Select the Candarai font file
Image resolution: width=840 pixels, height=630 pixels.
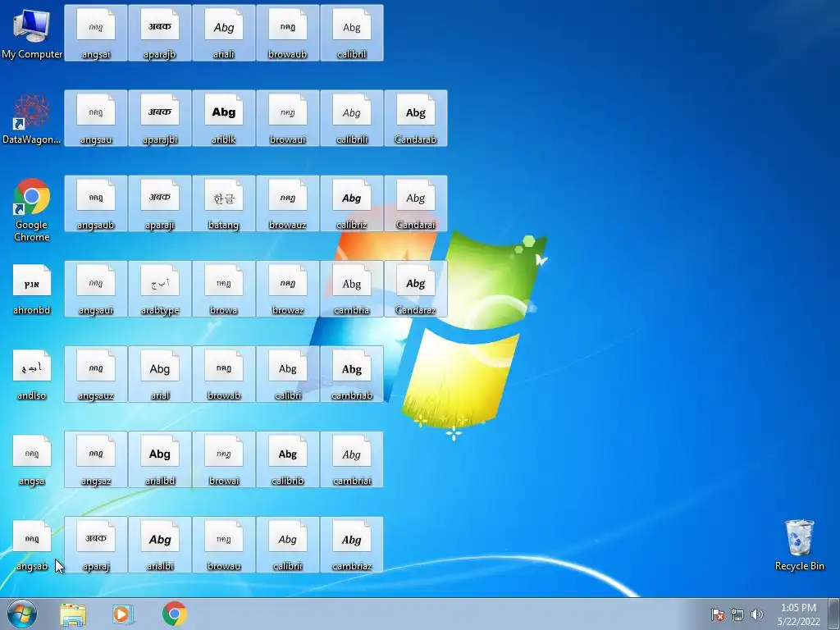[x=416, y=203]
